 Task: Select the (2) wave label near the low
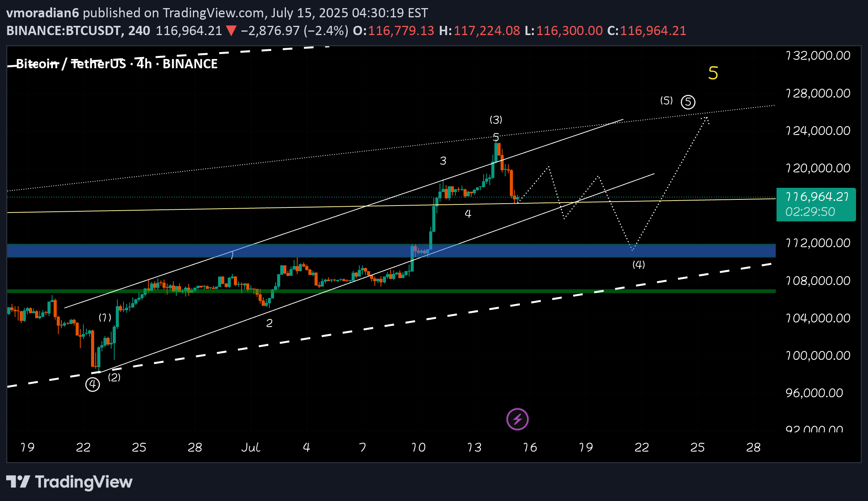[x=114, y=377]
